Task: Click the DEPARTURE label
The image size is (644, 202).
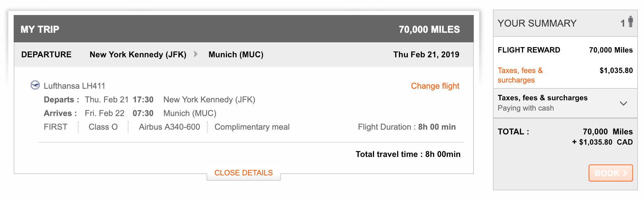Action: 46,55
